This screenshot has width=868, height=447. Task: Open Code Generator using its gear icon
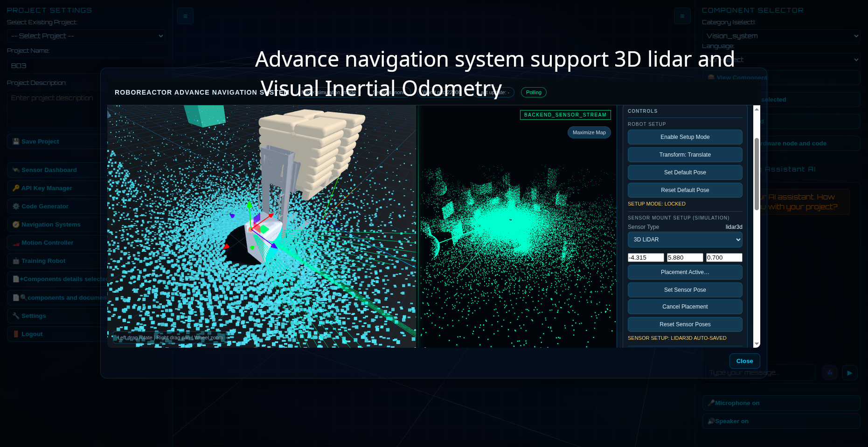click(x=16, y=206)
